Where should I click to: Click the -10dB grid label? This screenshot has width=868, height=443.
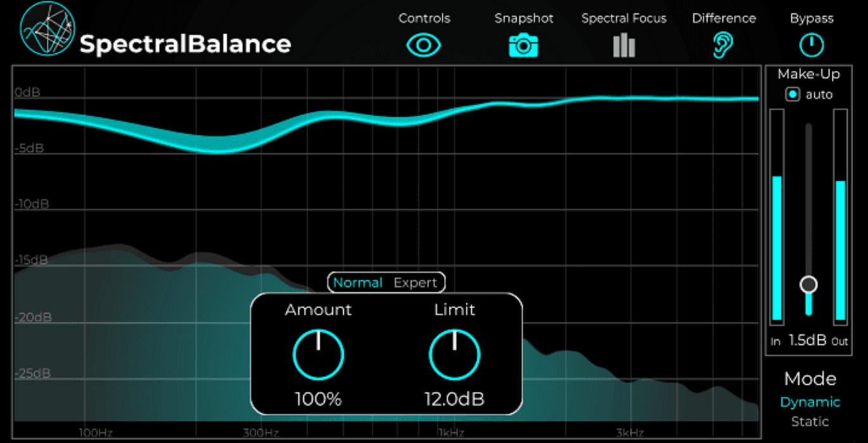coord(31,204)
